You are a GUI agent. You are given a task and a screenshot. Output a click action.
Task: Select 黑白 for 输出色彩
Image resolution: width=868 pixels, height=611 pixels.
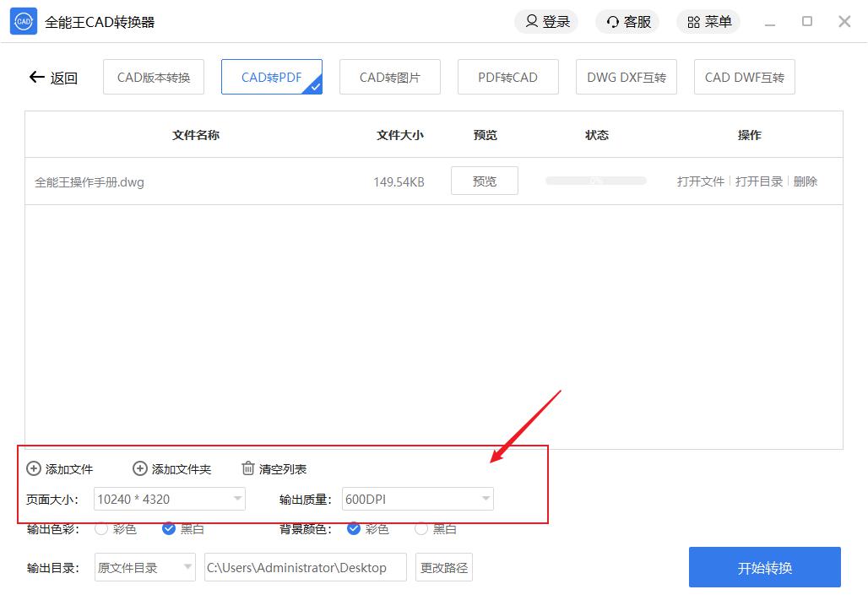click(169, 529)
